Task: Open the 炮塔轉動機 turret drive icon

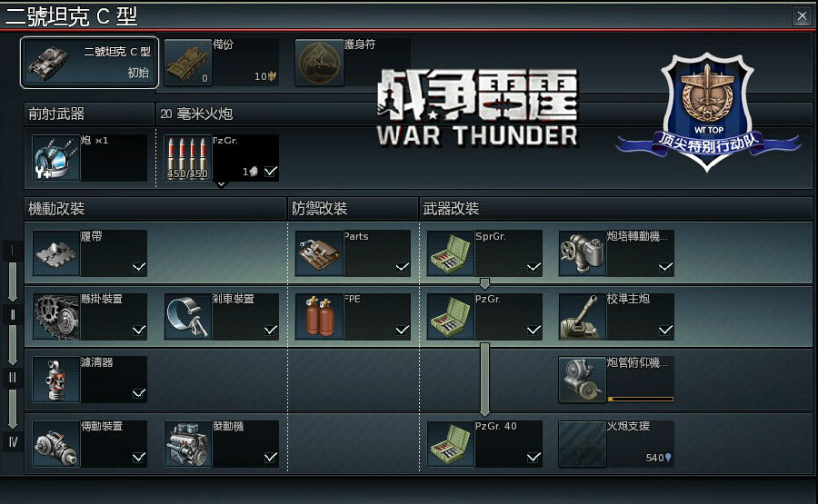Action: coord(583,253)
